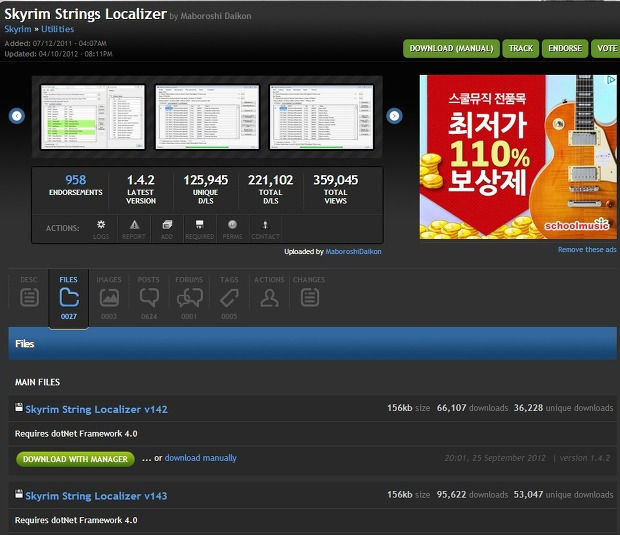Viewport: 620px width, 535px height.
Task: Click the 66,107 downloads text
Action: 472,408
